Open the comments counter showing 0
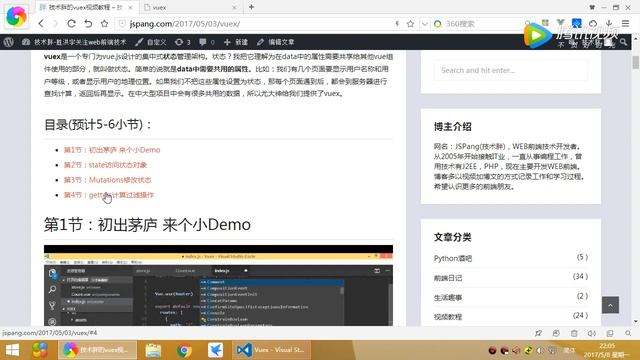Image resolution: width=640 pixels, height=360 pixels. [x=207, y=42]
